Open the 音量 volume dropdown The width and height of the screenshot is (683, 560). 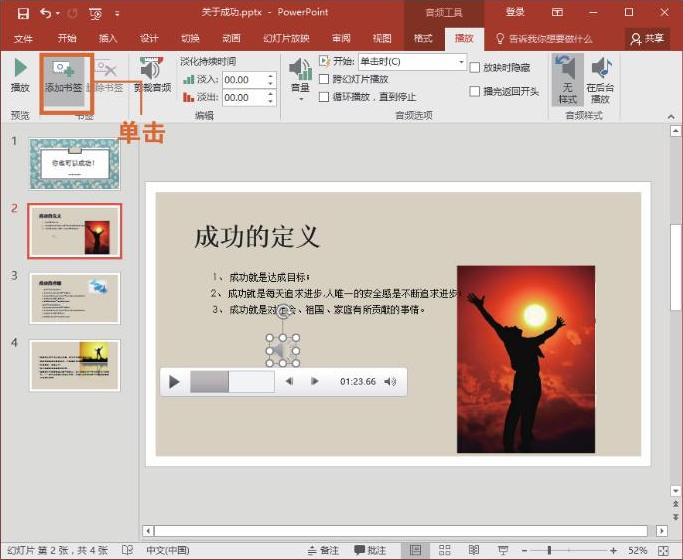click(x=301, y=79)
